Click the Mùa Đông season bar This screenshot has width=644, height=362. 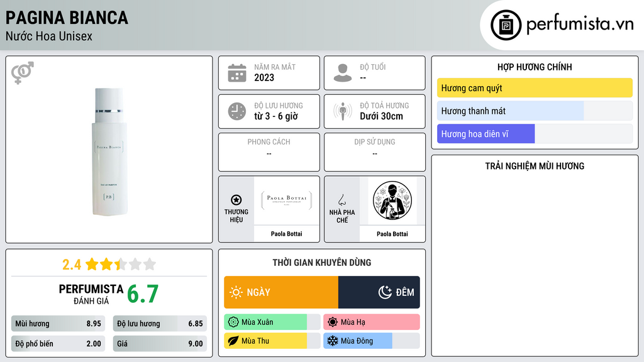click(372, 341)
